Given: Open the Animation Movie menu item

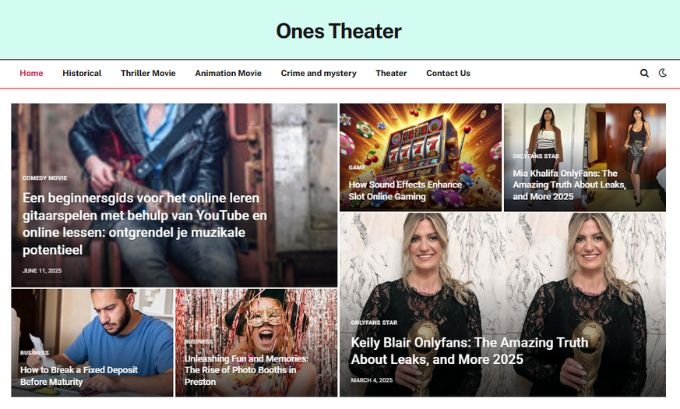Looking at the screenshot, I should click(228, 73).
